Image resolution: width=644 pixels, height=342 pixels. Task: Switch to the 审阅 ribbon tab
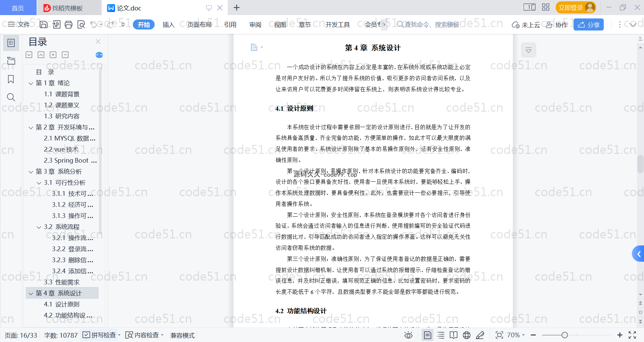coord(255,24)
